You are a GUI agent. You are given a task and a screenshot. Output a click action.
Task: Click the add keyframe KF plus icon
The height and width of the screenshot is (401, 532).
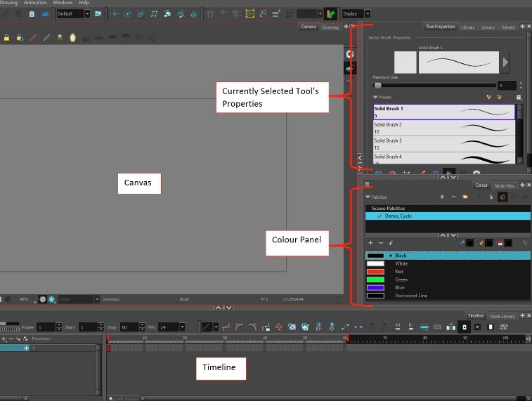(x=318, y=327)
